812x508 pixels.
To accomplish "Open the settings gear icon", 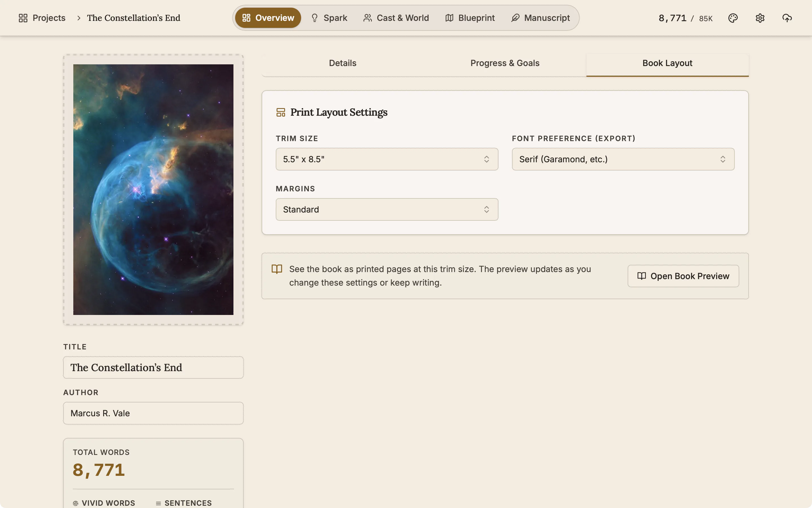I will click(760, 18).
